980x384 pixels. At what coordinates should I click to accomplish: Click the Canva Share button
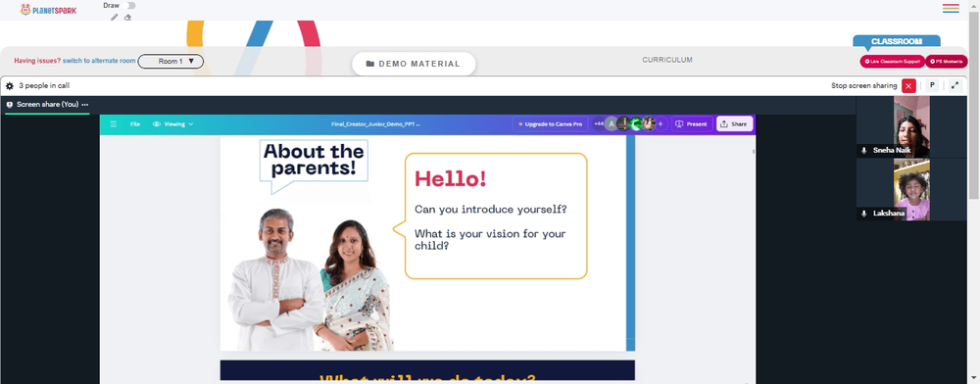point(734,124)
